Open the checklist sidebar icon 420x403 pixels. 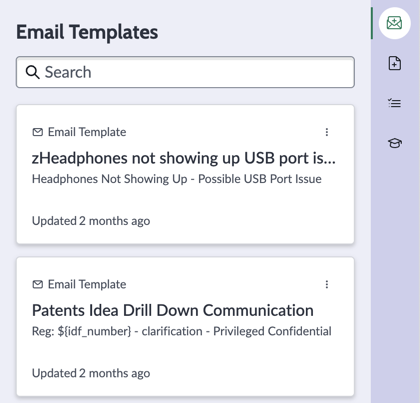395,103
